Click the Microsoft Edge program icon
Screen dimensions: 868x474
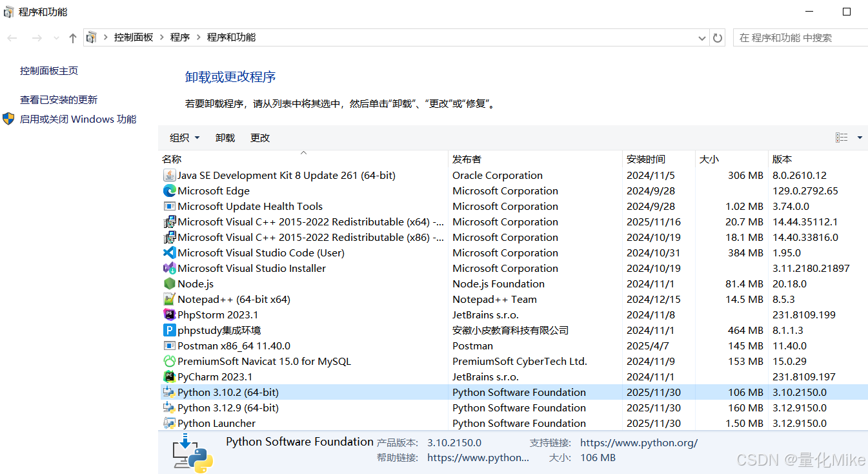170,191
